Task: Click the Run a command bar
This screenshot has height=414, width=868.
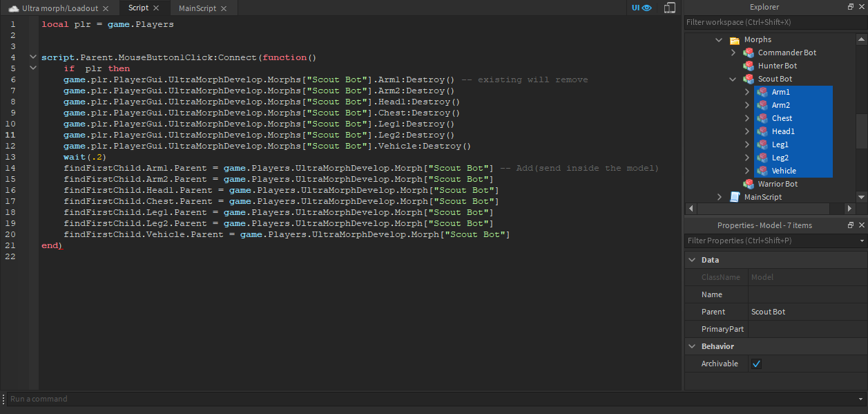Action: click(x=138, y=399)
